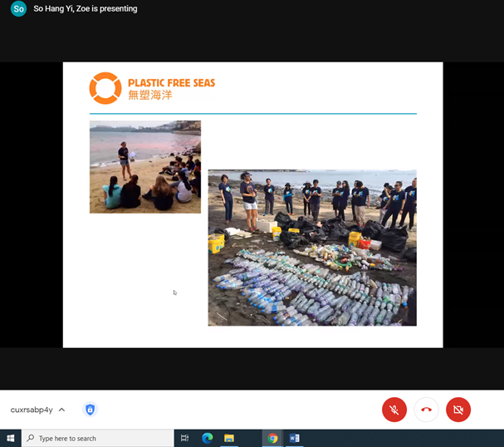Select the bottle cleanup photo on slide
504x447 pixels.
click(x=312, y=248)
